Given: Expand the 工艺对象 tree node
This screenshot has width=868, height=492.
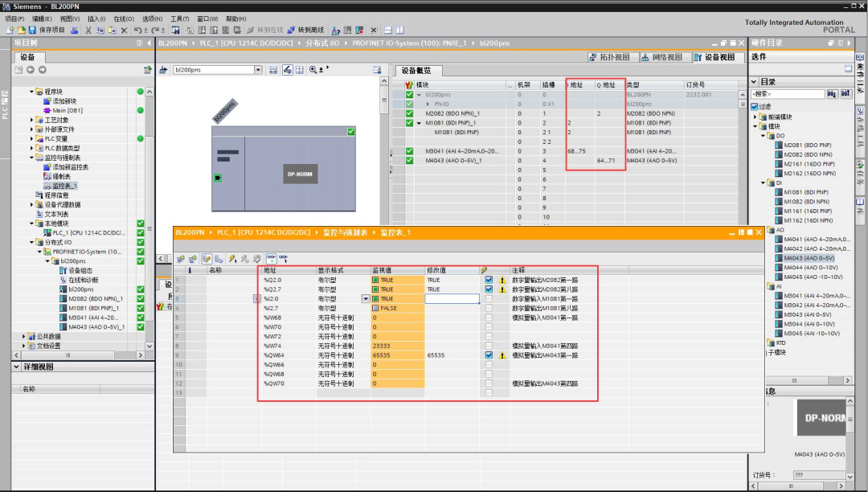Looking at the screenshot, I should (31, 120).
